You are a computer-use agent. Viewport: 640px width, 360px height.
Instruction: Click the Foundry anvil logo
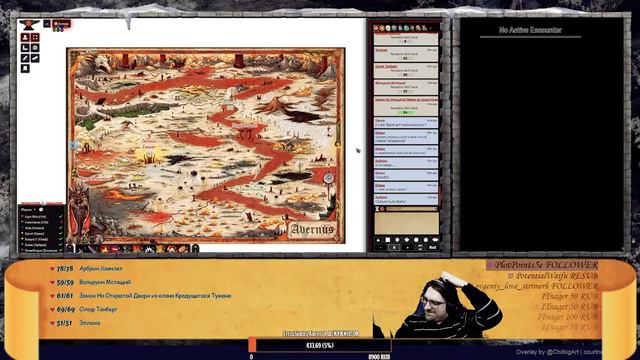click(x=29, y=25)
